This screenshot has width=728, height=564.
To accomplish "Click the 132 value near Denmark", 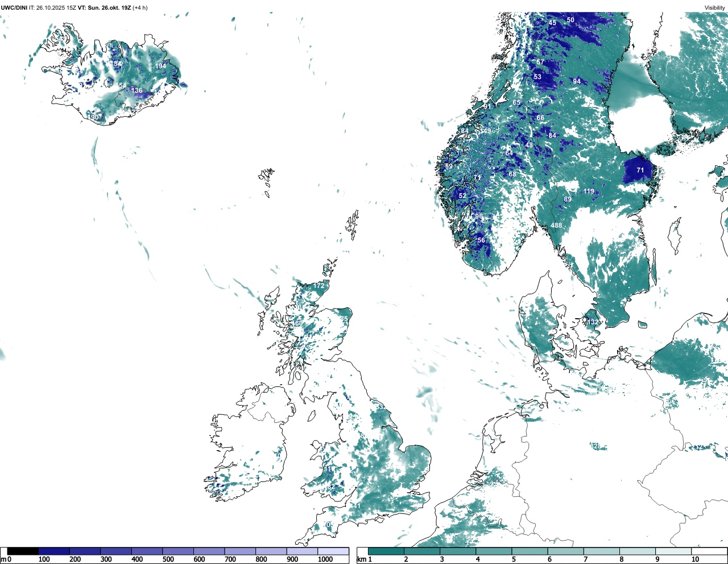I will [x=593, y=322].
